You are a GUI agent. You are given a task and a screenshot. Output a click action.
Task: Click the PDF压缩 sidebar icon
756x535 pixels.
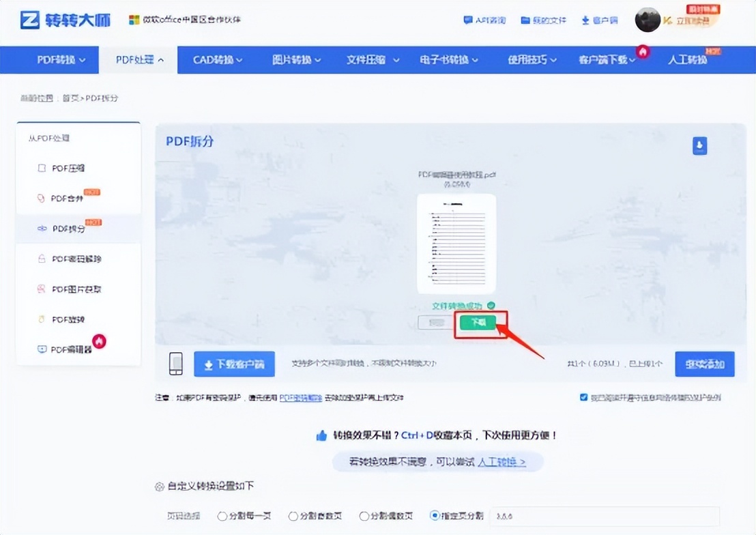pos(42,168)
